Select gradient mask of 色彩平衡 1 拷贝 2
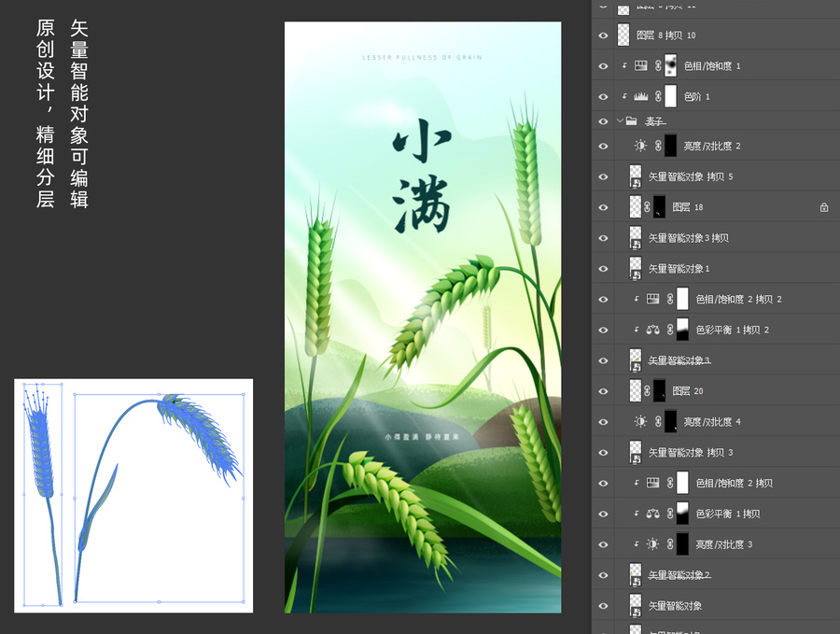 (x=682, y=330)
